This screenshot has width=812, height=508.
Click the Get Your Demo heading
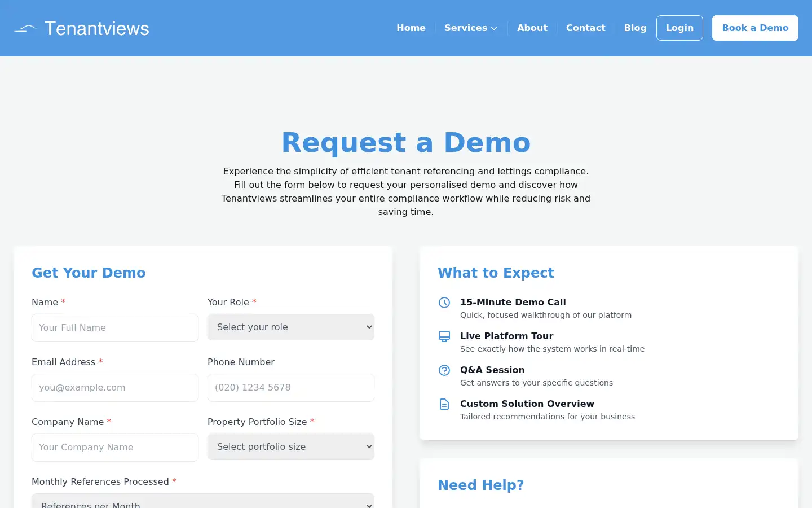pyautogui.click(x=89, y=273)
